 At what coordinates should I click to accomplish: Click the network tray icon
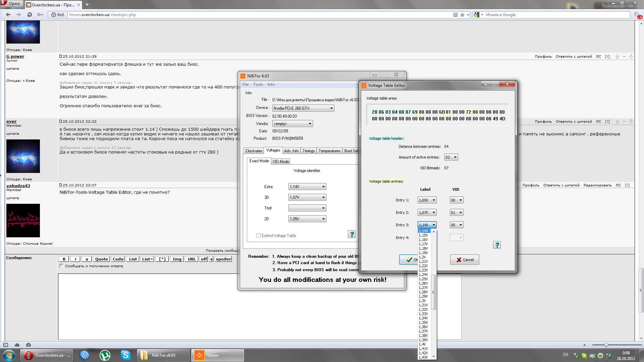pos(608,356)
